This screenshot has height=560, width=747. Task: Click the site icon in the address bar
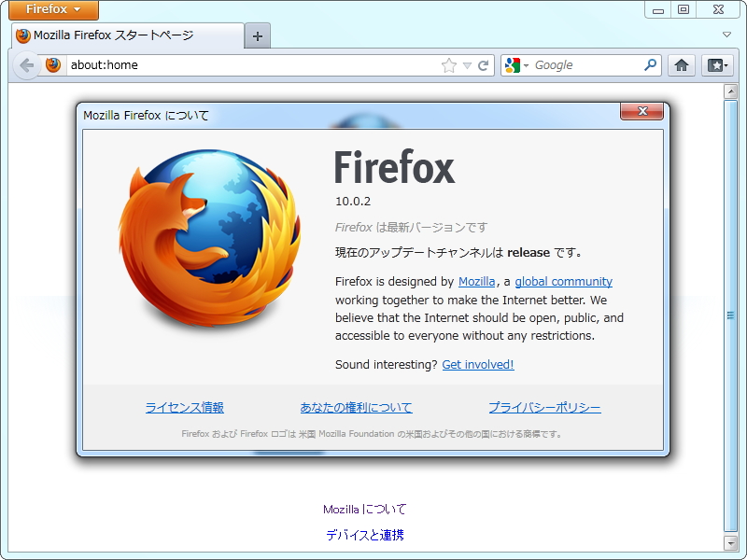pos(53,65)
